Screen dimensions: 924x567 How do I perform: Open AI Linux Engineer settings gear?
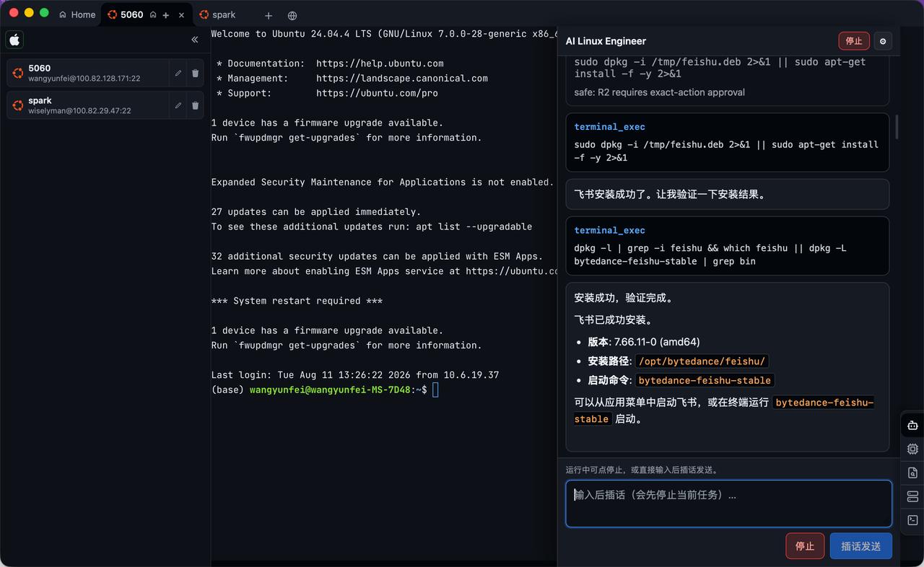883,41
